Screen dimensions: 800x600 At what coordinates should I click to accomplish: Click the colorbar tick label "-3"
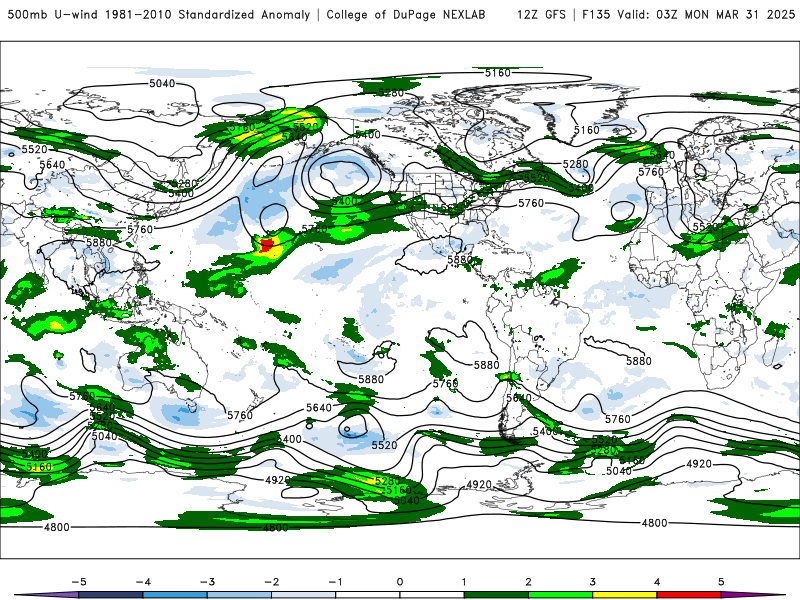click(x=207, y=582)
